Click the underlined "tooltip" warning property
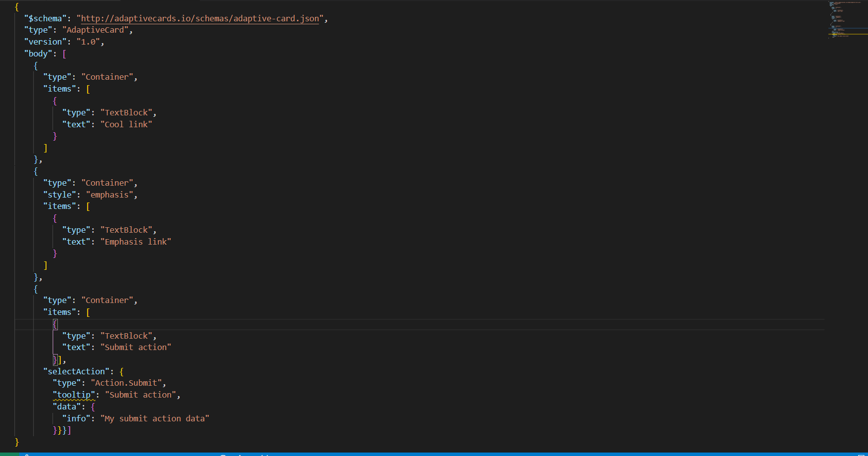 coord(74,395)
